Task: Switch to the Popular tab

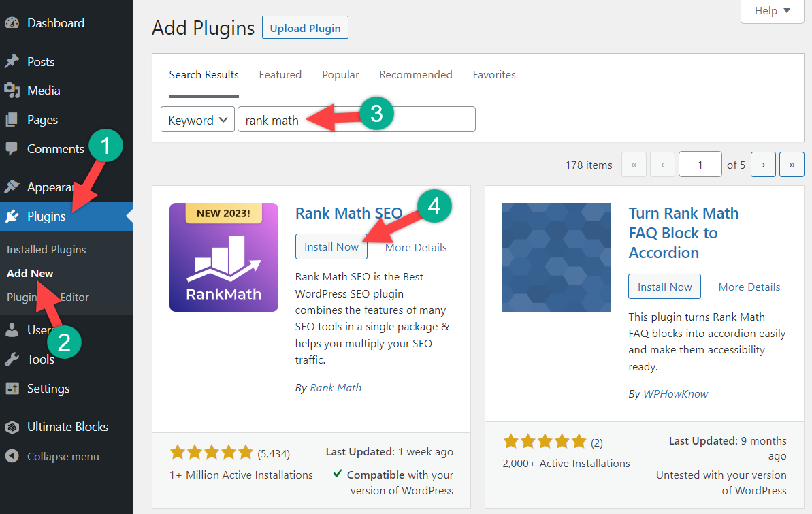Action: coord(340,75)
